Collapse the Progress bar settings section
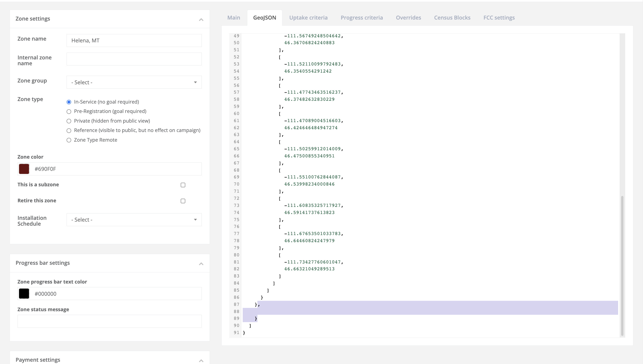Screen dimensions: 643x364 pyautogui.click(x=201, y=263)
